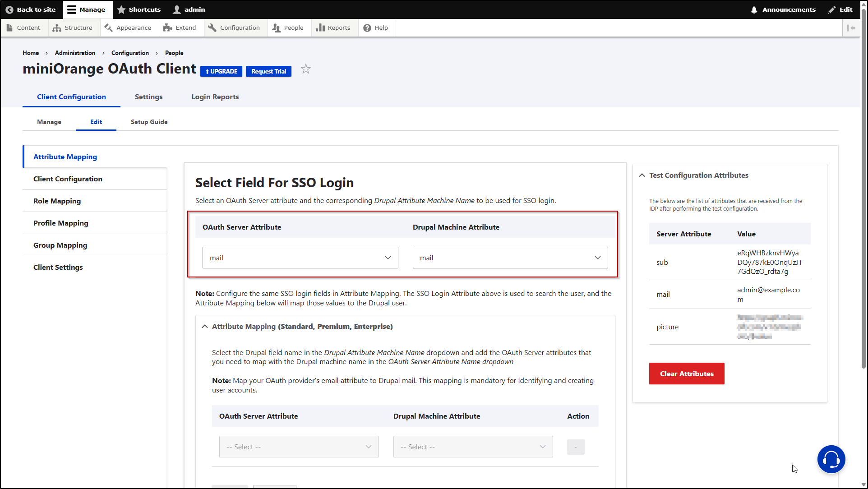This screenshot has height=489, width=868.
Task: Select Role Mapping in the sidebar
Action: coord(57,201)
